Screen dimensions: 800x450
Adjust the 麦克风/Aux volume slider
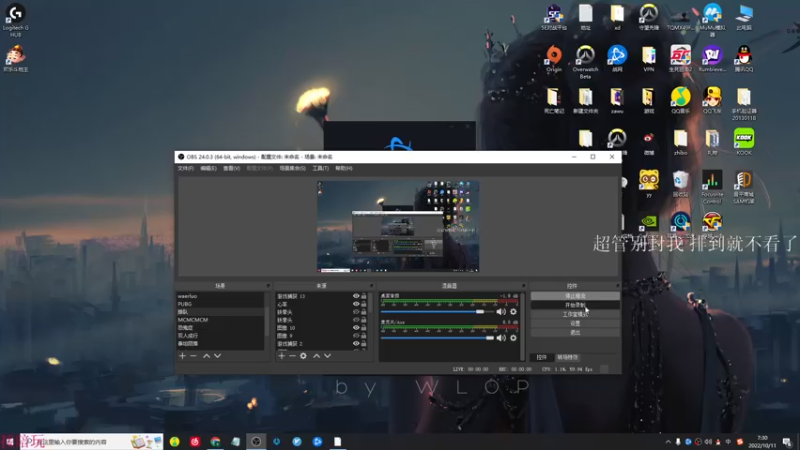(x=438, y=338)
